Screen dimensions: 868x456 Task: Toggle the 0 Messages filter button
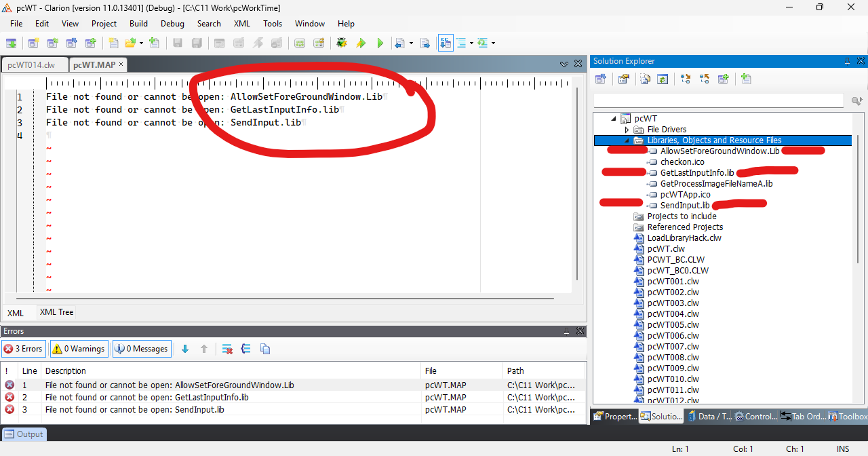142,349
